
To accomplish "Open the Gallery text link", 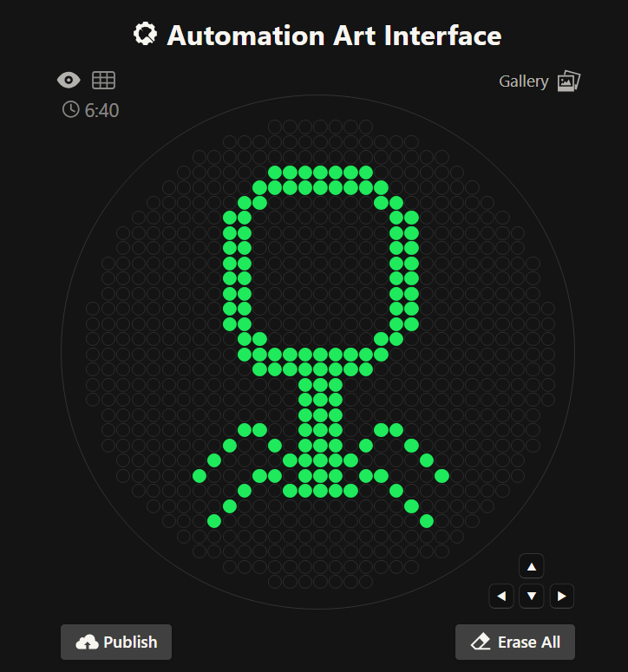I will pyautogui.click(x=523, y=82).
